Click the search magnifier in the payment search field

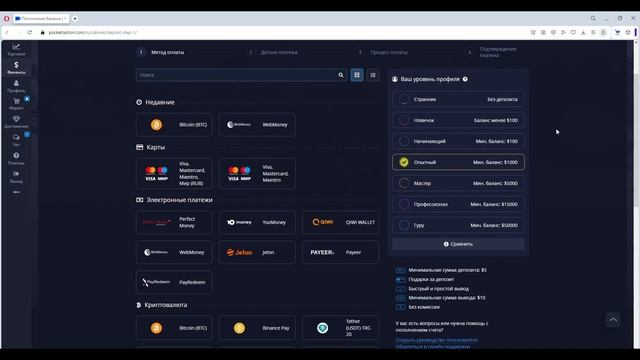click(341, 75)
